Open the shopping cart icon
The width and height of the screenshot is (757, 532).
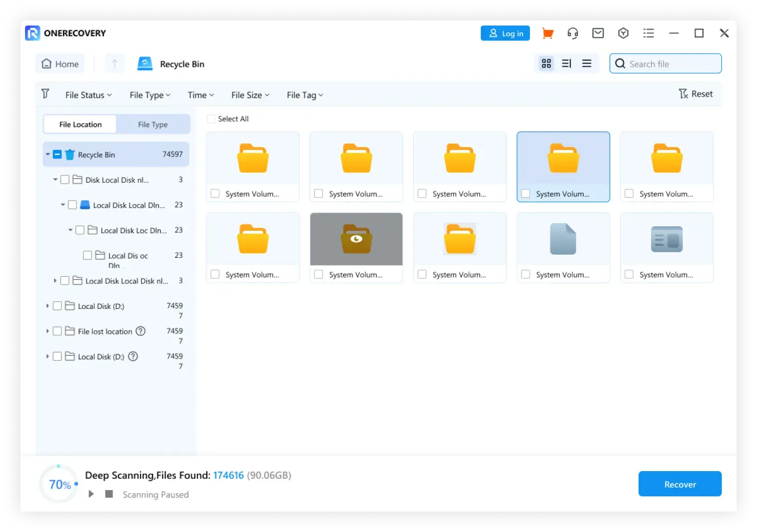point(547,33)
